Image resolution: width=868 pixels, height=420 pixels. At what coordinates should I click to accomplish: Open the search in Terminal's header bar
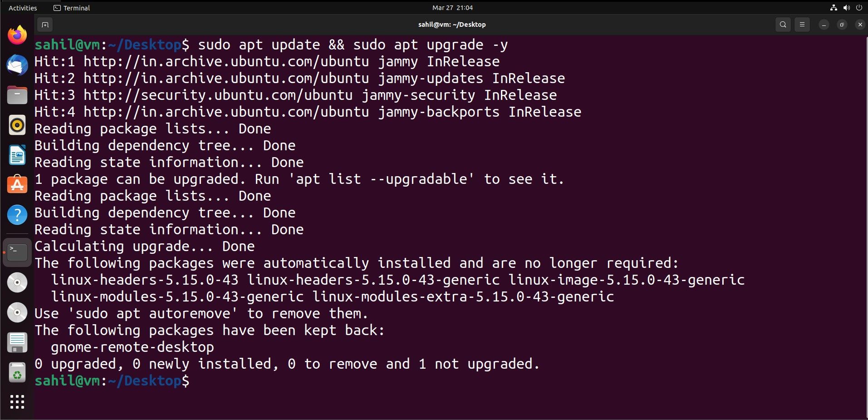tap(783, 25)
